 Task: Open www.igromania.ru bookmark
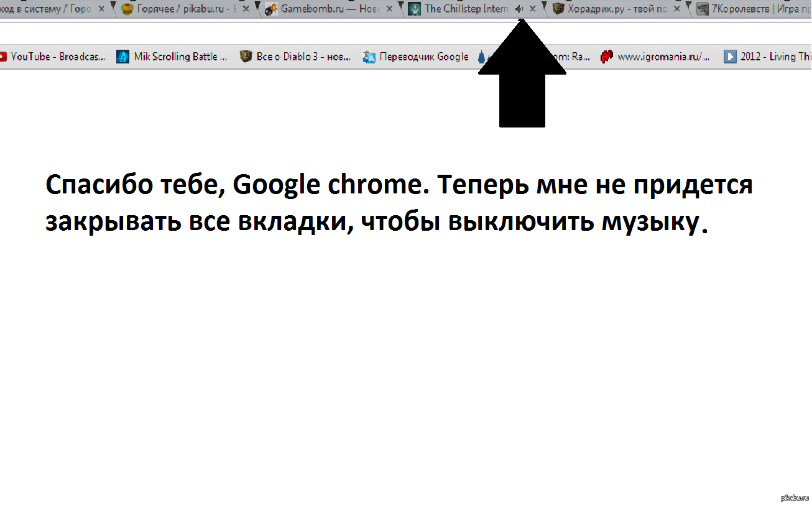coord(655,57)
